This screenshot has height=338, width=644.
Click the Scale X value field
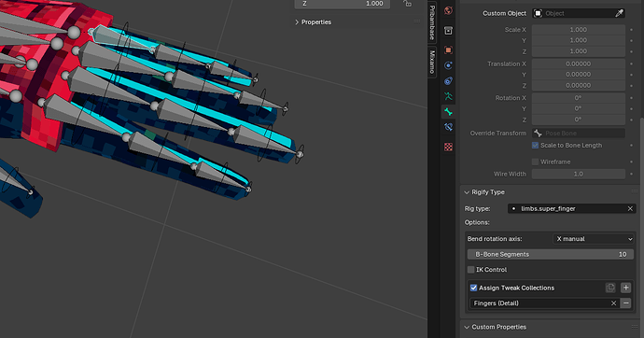coord(579,30)
